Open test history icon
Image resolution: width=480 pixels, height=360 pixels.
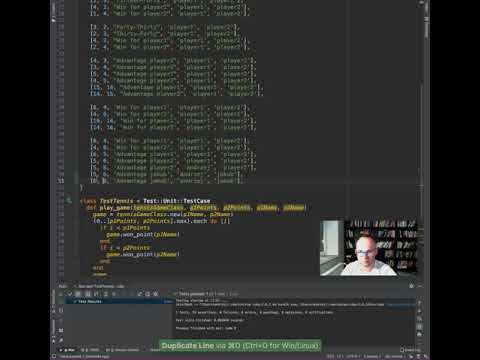(x=148, y=294)
